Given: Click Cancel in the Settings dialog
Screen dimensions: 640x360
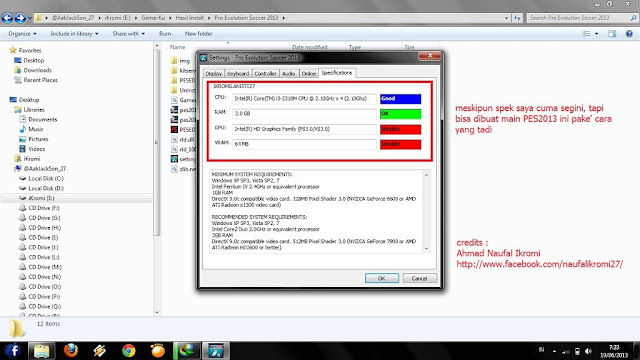Looking at the screenshot, I should tap(419, 278).
